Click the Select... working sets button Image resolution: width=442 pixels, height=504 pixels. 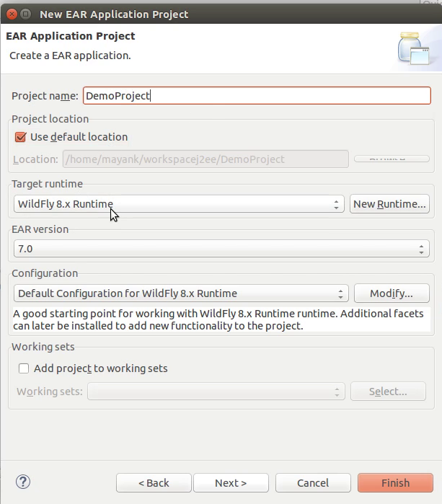pyautogui.click(x=388, y=392)
